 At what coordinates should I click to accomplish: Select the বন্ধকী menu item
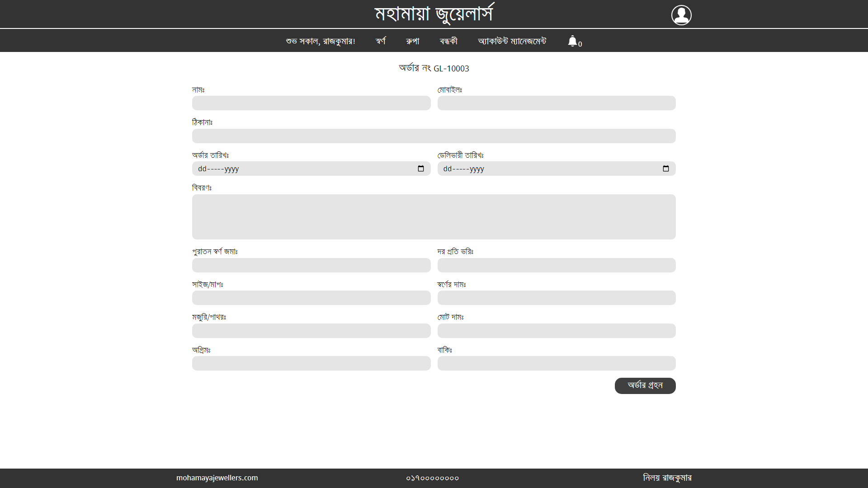coord(448,41)
